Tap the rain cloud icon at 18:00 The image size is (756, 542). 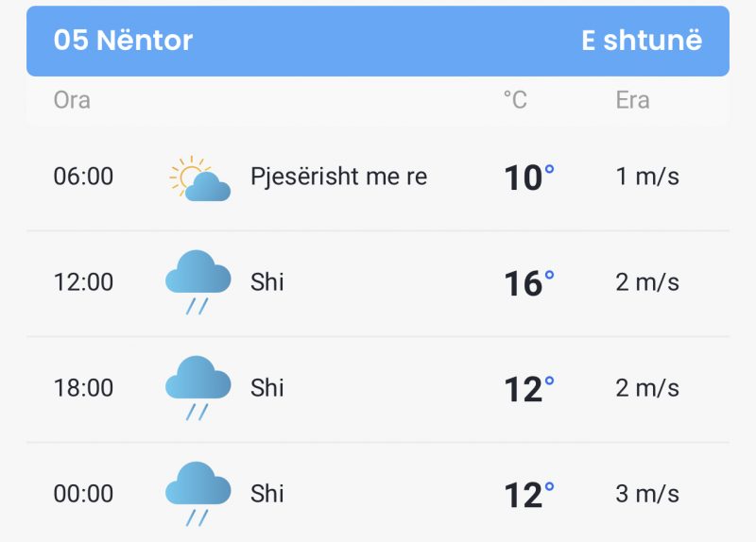coord(198,388)
